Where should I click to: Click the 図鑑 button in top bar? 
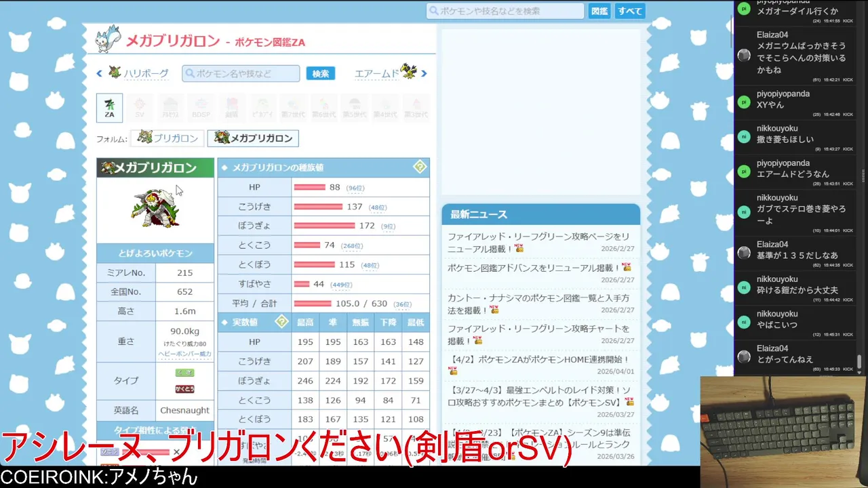599,11
